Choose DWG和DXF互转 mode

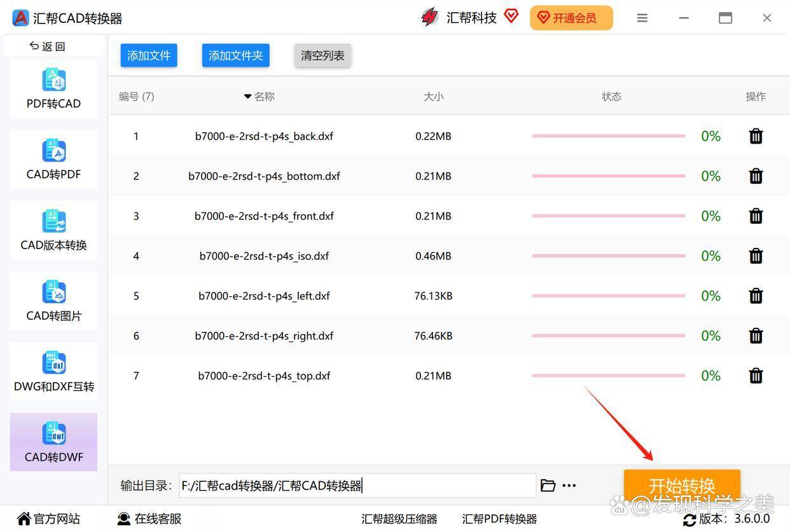tap(53, 372)
